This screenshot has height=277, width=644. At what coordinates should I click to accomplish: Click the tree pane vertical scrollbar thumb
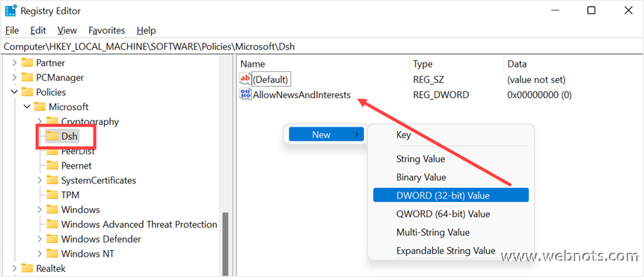point(225,244)
